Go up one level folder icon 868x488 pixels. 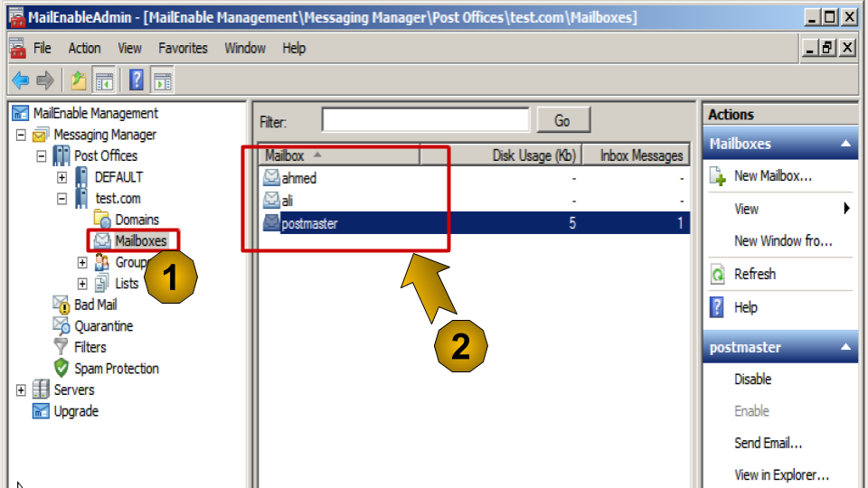pyautogui.click(x=79, y=80)
